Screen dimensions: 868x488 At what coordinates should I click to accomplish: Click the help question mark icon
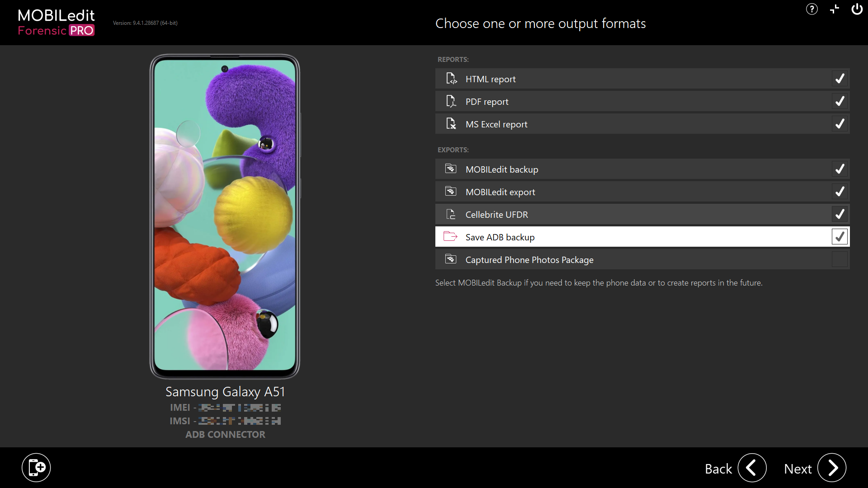[812, 9]
